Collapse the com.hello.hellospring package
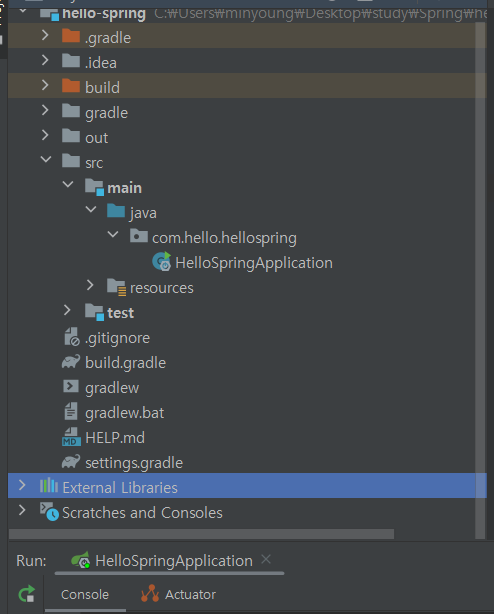Image resolution: width=494 pixels, height=614 pixels. (113, 234)
